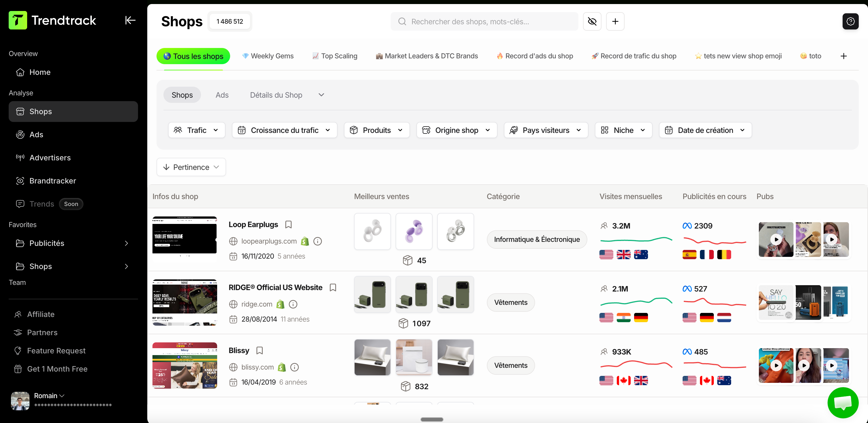
Task: Click the plus button next to search bar
Action: coord(615,22)
